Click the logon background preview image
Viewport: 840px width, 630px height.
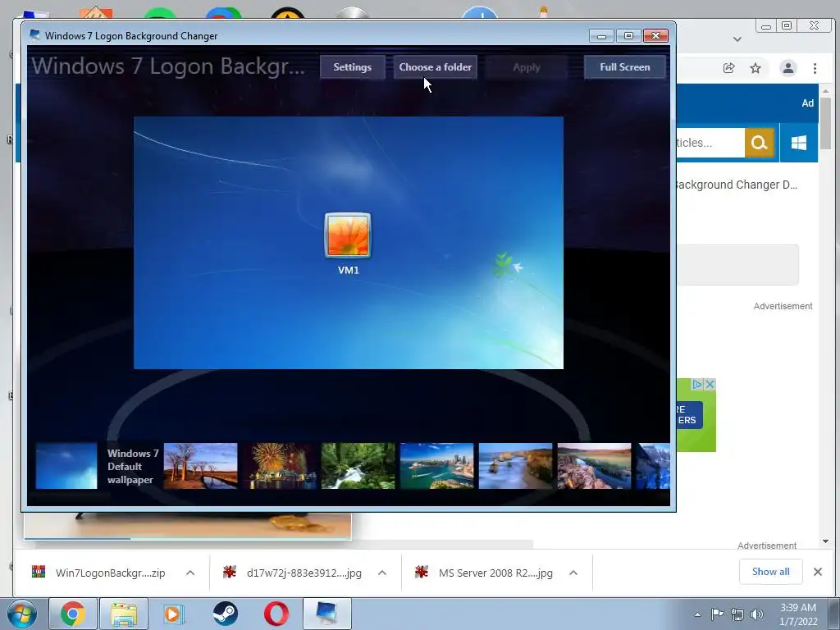point(348,242)
